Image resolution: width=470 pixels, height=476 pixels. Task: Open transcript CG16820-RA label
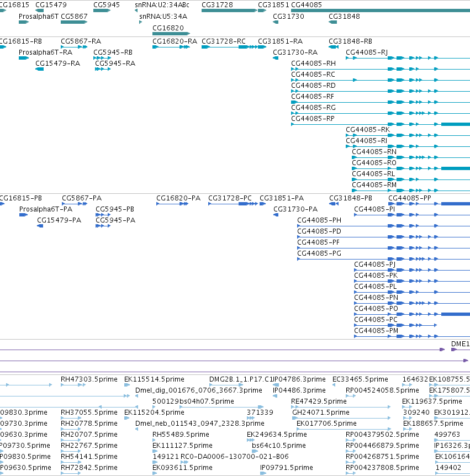175,41
